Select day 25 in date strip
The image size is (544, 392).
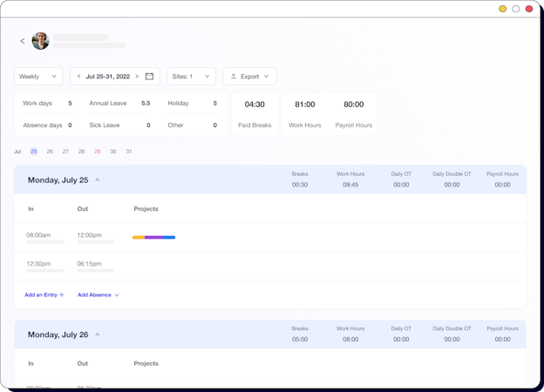click(x=34, y=152)
